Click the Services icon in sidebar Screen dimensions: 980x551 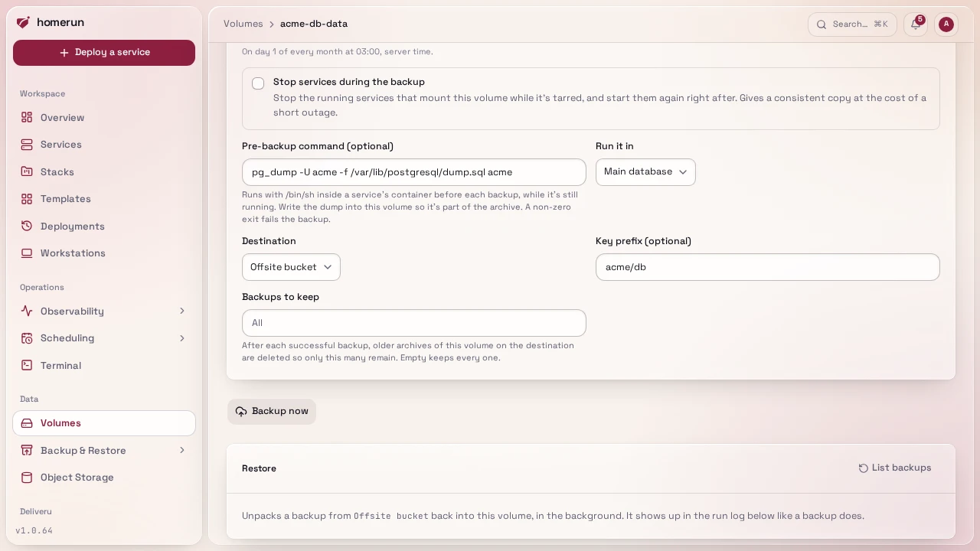27,145
